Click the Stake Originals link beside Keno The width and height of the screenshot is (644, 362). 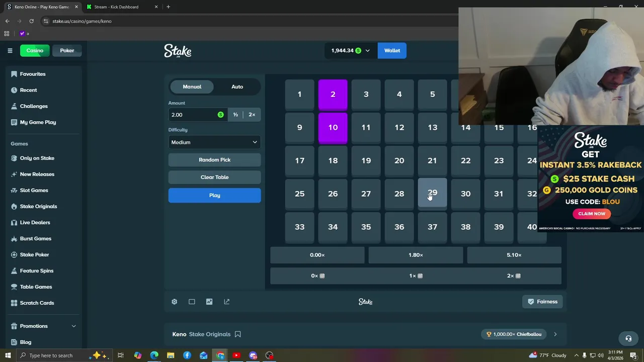[209, 334]
